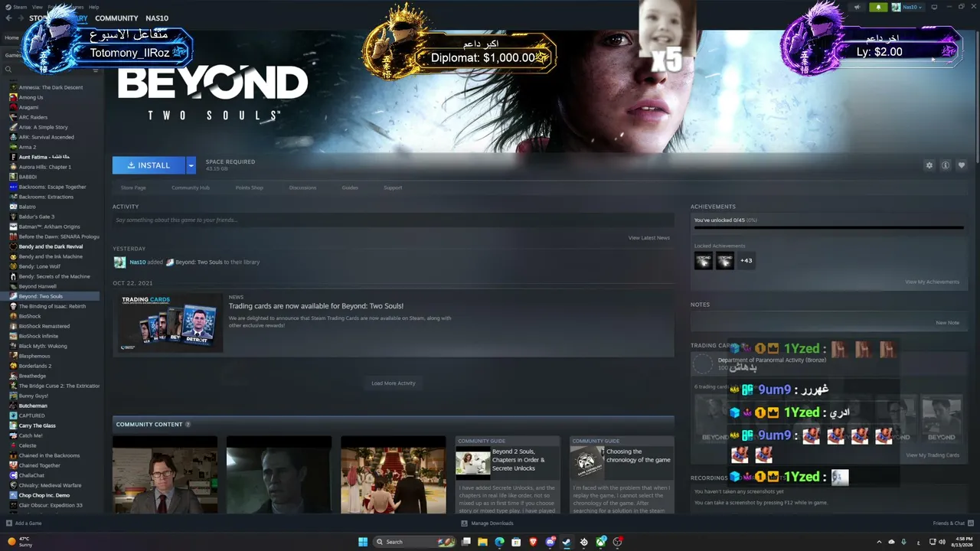Open community screenshot of wedding scene

tap(393, 474)
